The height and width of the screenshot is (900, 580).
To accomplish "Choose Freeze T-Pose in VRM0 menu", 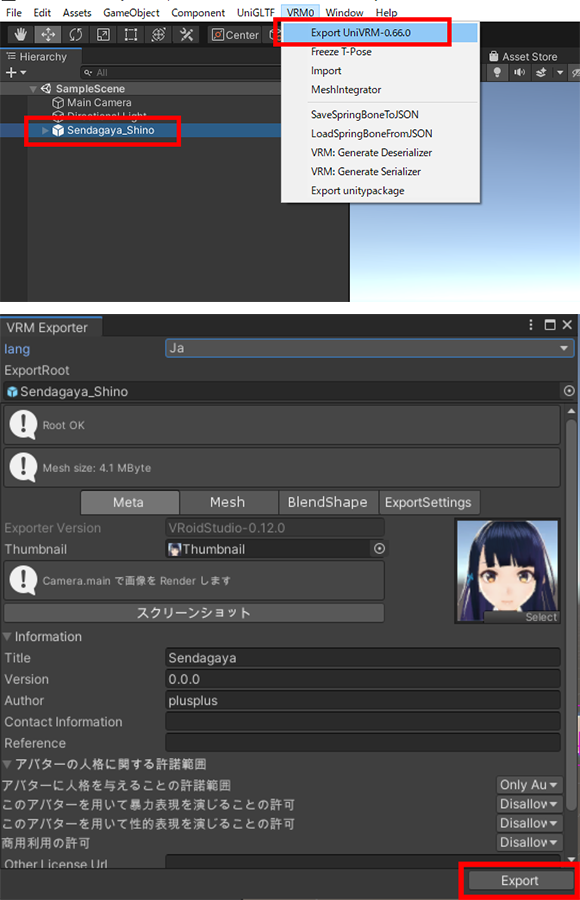I will 380,52.
